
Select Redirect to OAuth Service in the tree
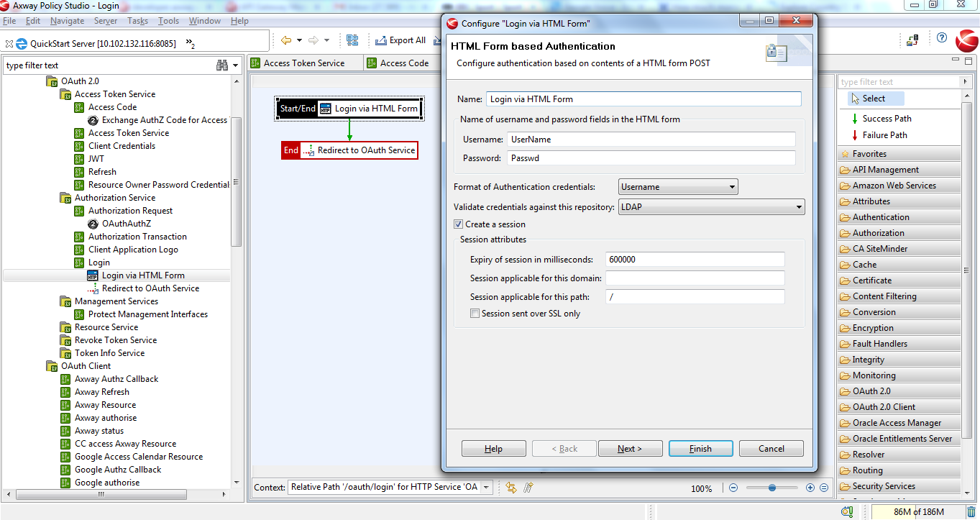coord(150,288)
